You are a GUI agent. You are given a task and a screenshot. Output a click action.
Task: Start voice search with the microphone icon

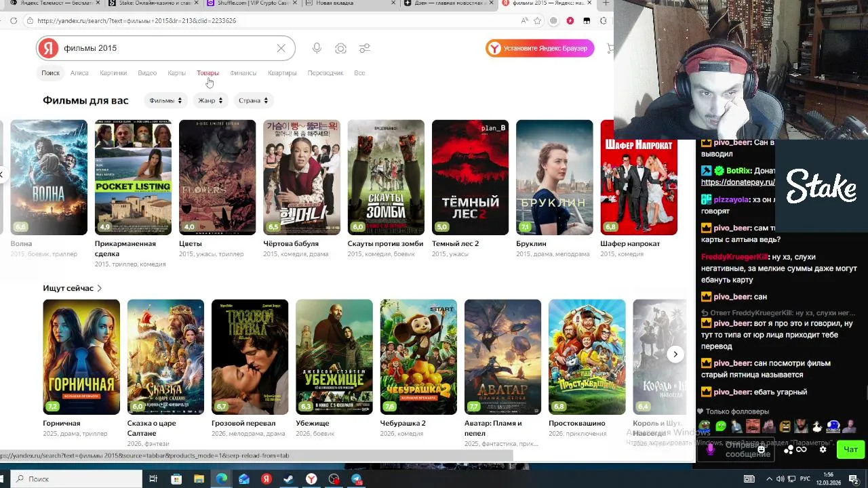pos(317,48)
